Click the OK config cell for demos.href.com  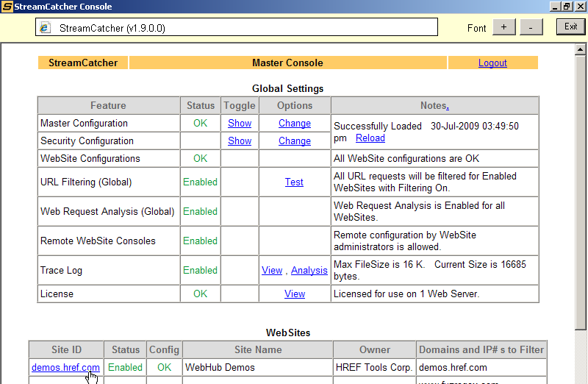164,368
